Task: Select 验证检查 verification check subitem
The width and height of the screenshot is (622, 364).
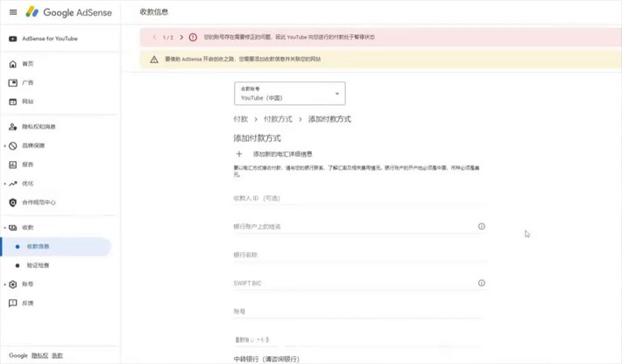Action: (x=38, y=265)
